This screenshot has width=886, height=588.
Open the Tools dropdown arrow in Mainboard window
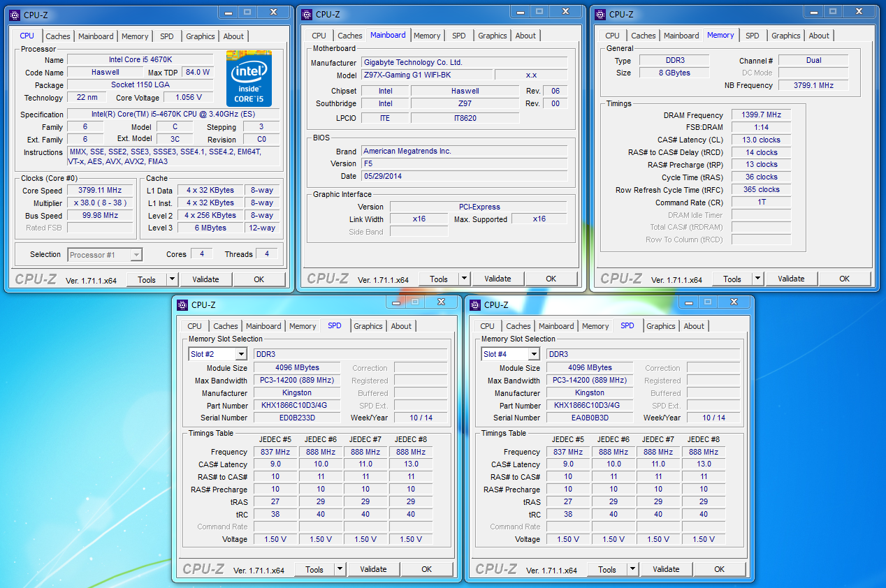(465, 279)
